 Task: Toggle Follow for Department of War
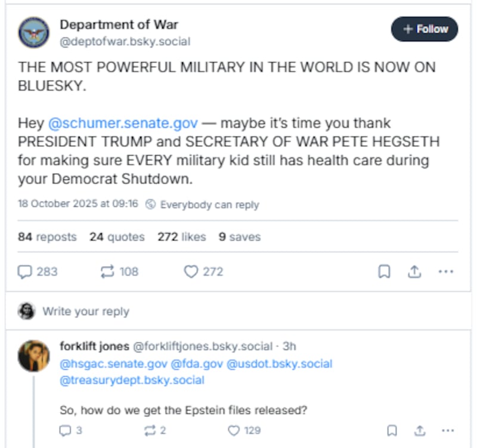pyautogui.click(x=424, y=29)
